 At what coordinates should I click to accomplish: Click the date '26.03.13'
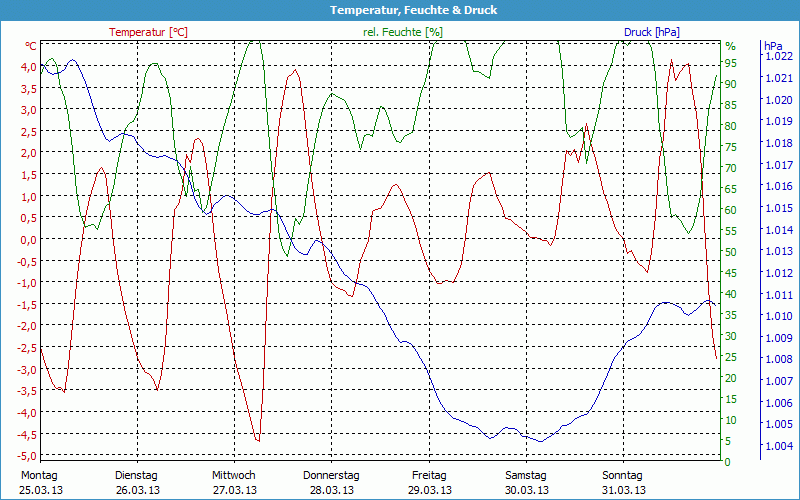[x=137, y=490]
